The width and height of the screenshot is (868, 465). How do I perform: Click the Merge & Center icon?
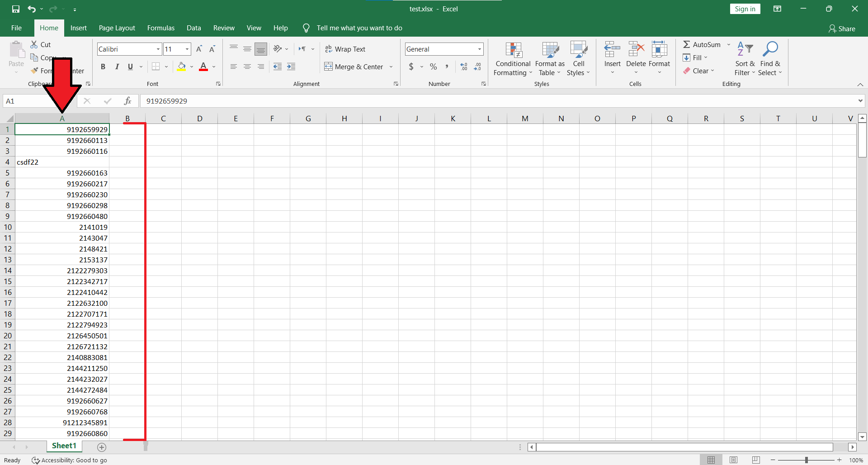coord(329,67)
